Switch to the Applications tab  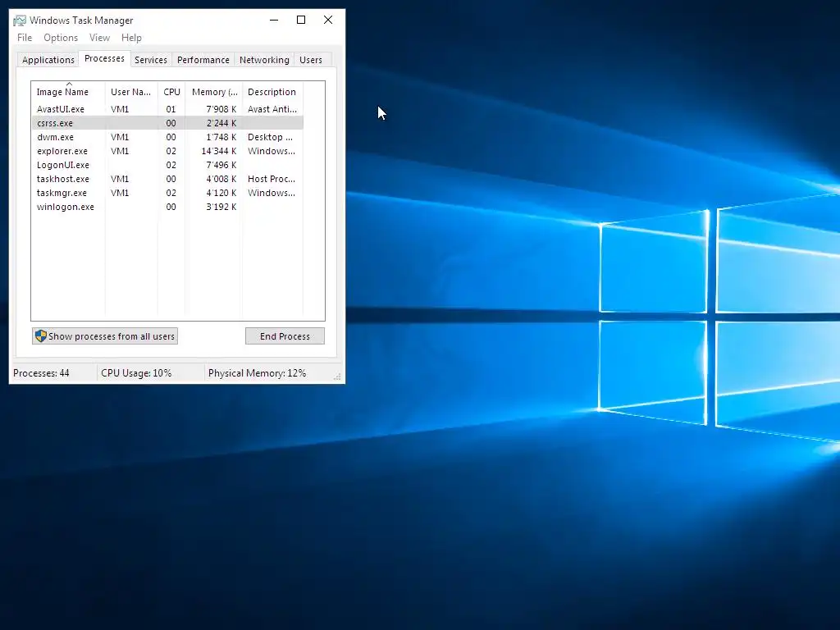click(x=48, y=60)
